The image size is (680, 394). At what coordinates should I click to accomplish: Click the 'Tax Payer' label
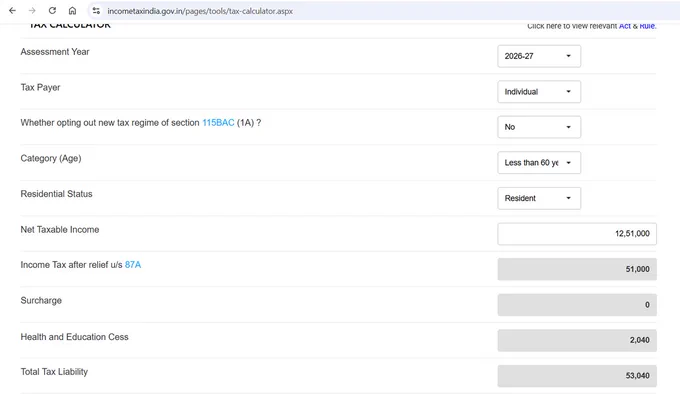(x=40, y=88)
